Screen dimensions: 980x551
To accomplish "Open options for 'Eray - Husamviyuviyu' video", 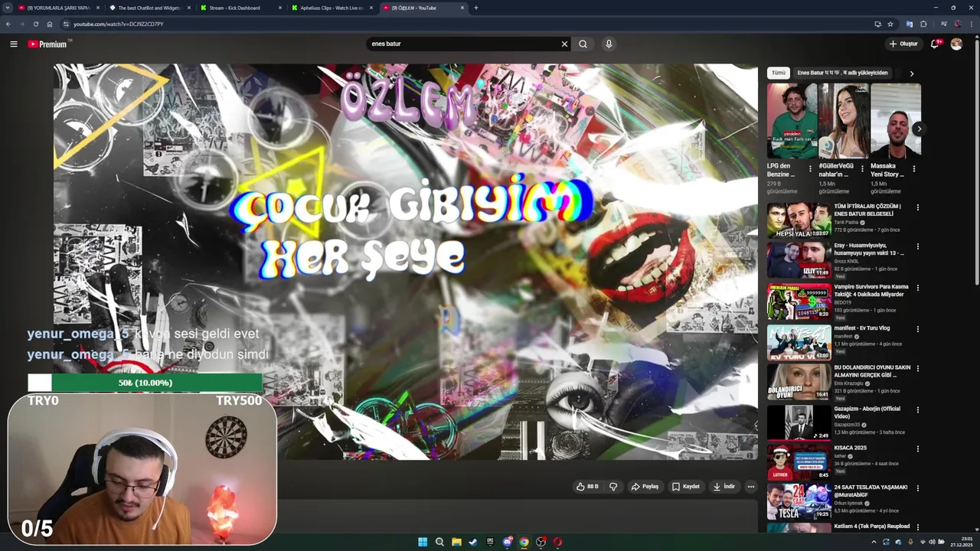I will 917,246.
